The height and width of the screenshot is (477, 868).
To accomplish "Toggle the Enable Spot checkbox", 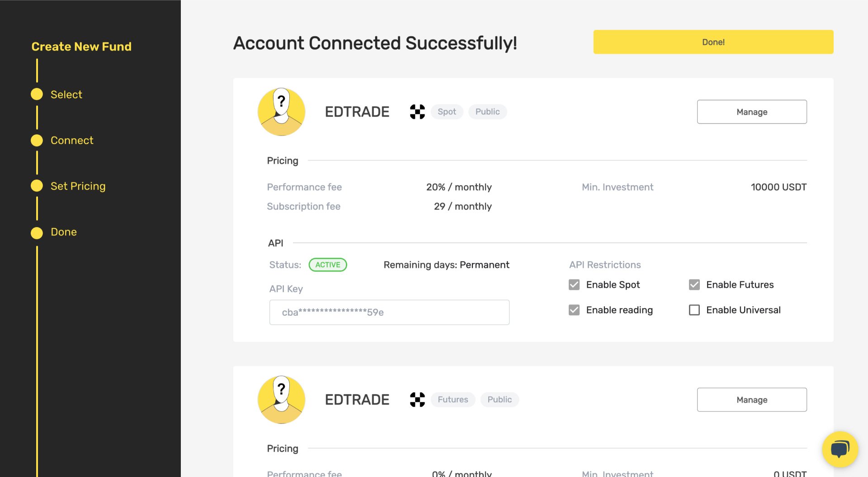I will [x=574, y=285].
